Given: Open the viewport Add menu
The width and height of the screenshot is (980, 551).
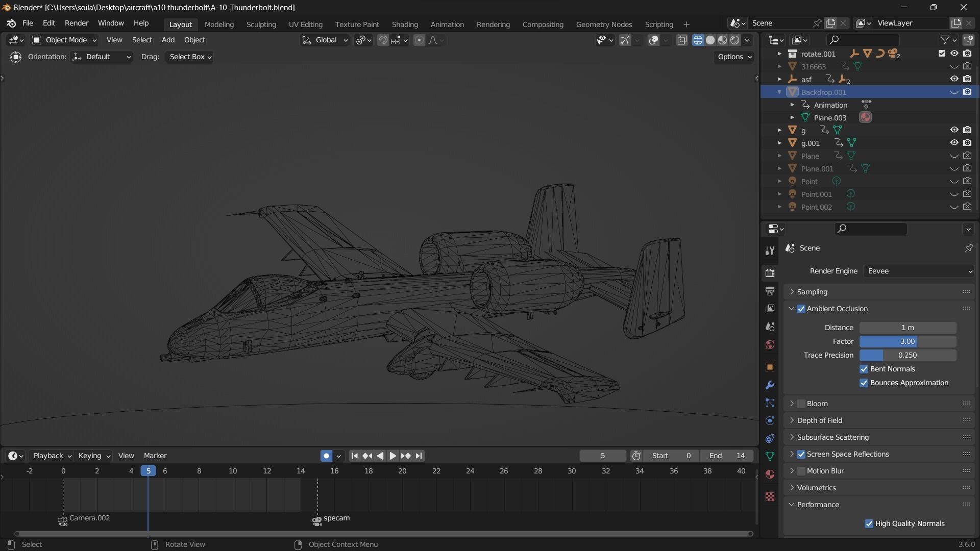Looking at the screenshot, I should click(168, 40).
